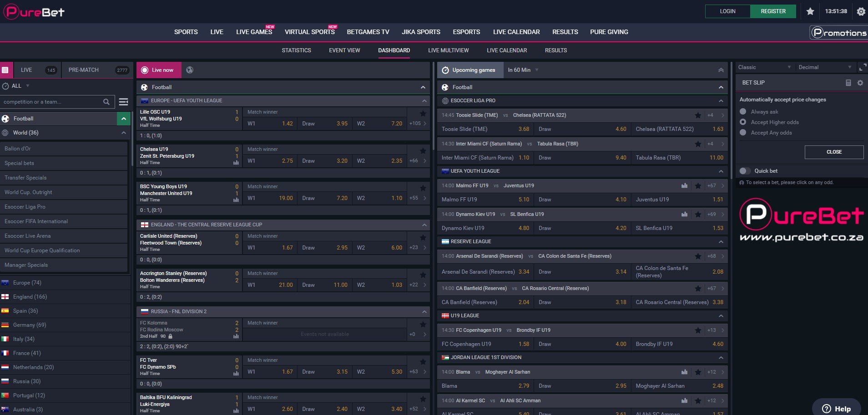The image size is (868, 415).
Task: Open the hamburger list icon beside search
Action: pos(123,102)
